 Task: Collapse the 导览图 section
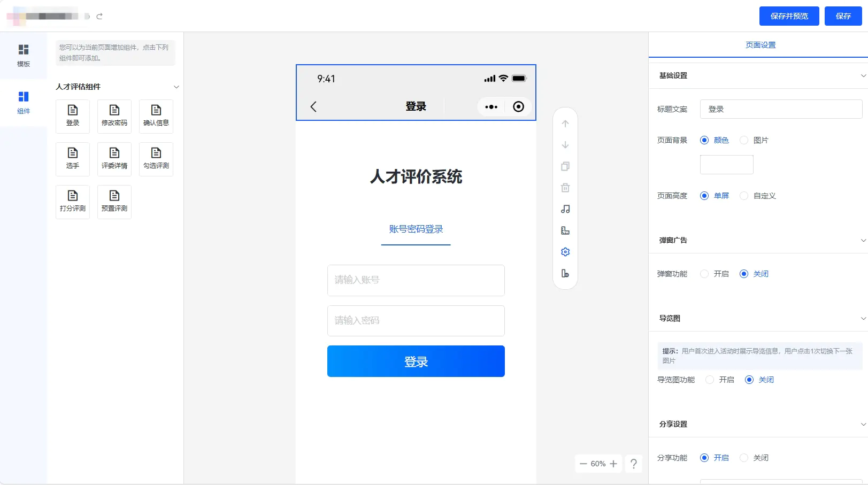click(863, 319)
